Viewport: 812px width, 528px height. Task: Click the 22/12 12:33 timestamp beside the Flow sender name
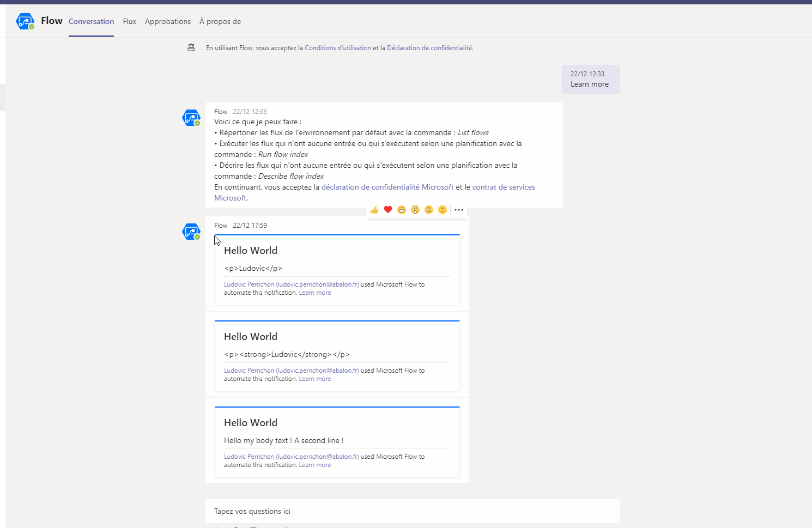coord(250,111)
